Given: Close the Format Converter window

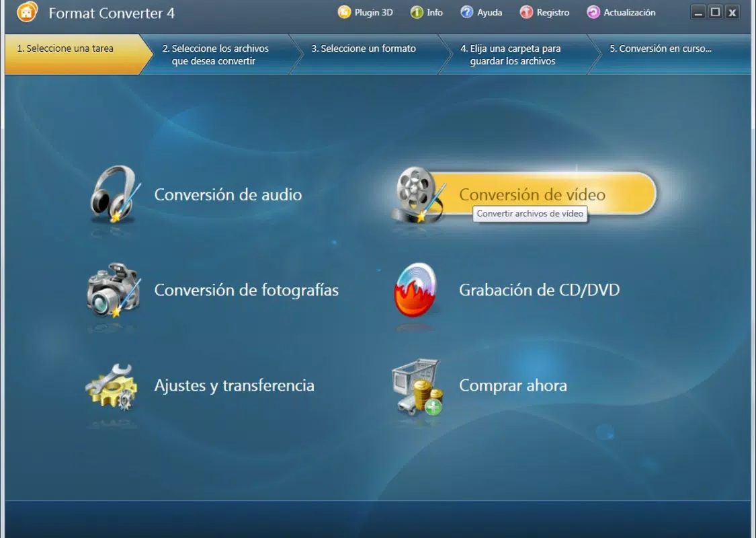Looking at the screenshot, I should [x=732, y=12].
